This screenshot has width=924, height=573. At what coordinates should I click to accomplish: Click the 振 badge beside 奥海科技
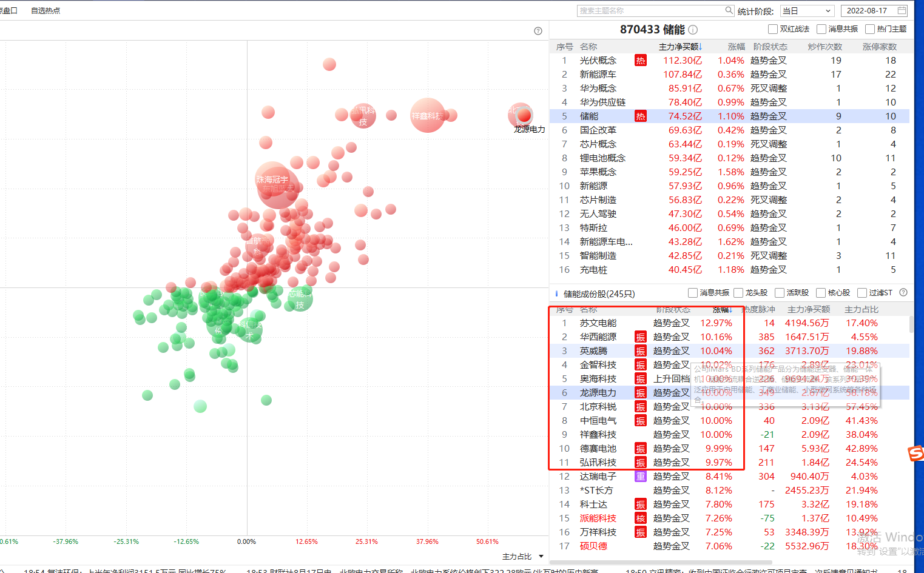coord(640,379)
